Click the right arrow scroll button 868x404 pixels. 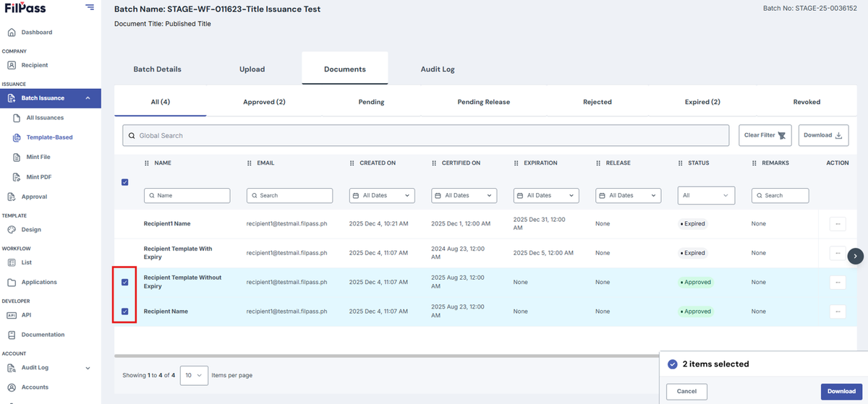click(x=856, y=255)
